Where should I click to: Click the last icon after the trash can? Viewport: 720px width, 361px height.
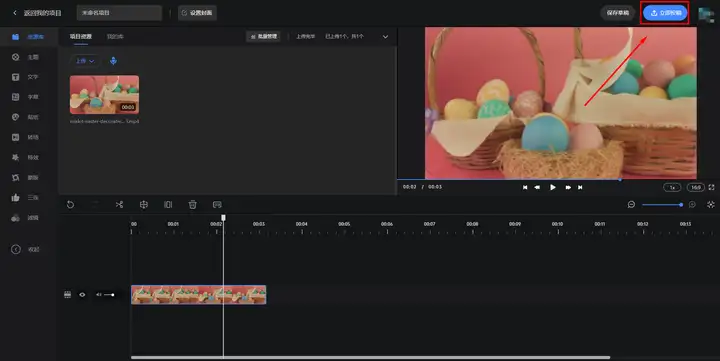tap(217, 205)
